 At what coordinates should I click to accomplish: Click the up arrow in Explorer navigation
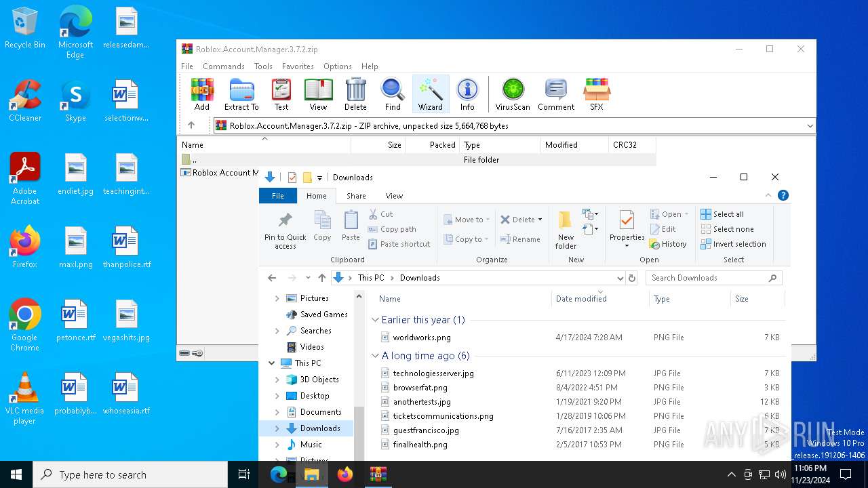[322, 278]
